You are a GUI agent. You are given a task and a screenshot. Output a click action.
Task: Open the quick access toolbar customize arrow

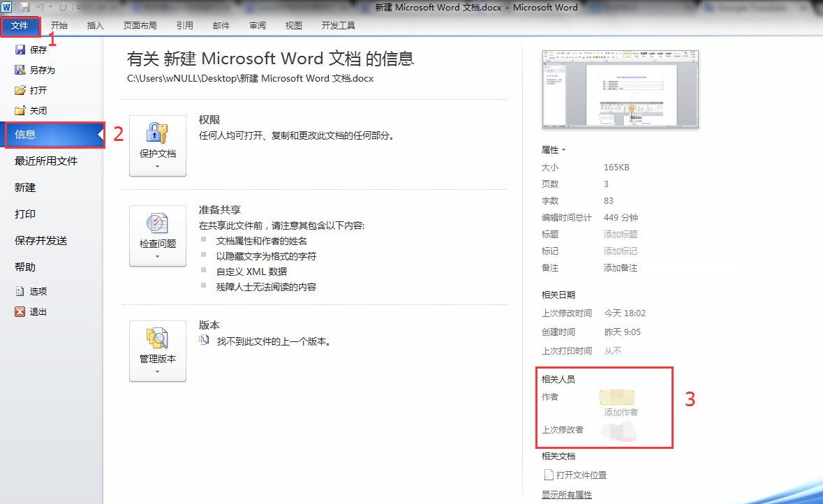pyautogui.click(x=77, y=8)
